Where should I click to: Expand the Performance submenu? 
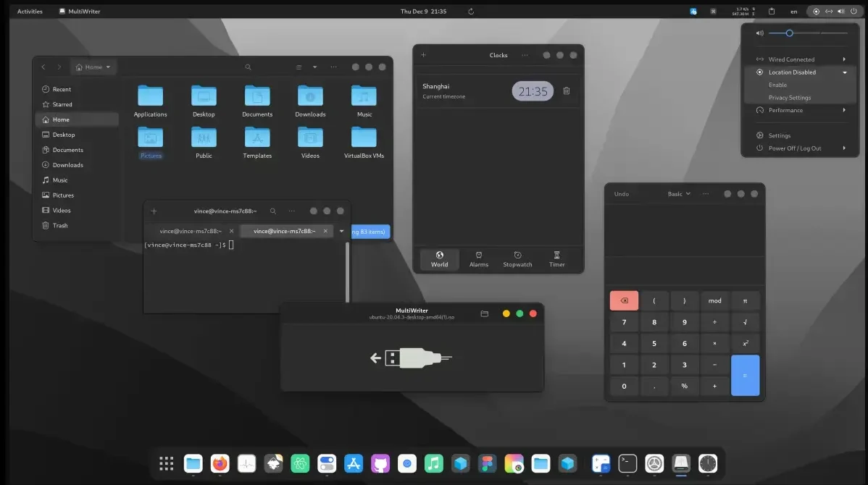[x=788, y=110]
